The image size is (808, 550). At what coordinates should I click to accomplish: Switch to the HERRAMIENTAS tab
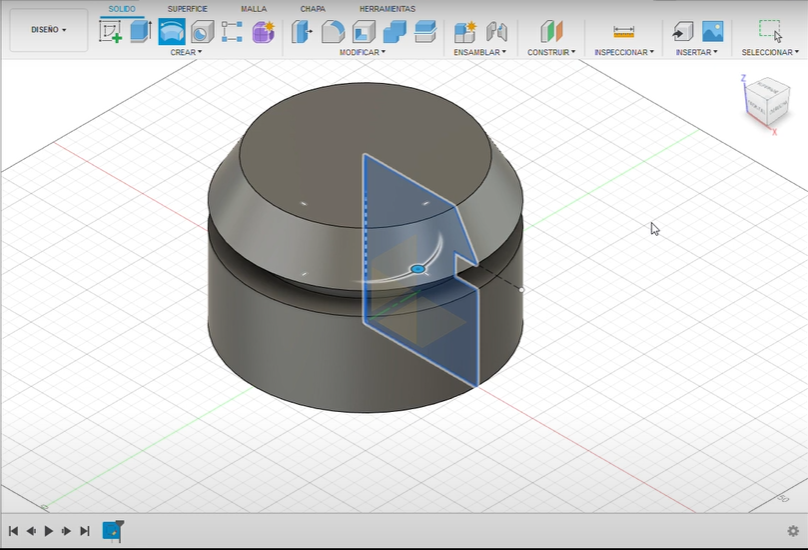[x=387, y=9]
